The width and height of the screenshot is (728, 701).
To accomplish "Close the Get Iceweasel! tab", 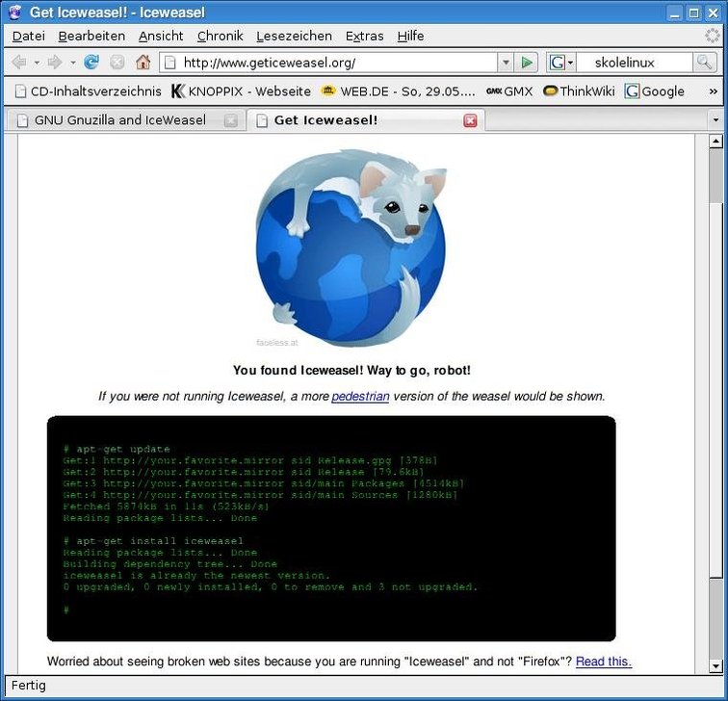I will (x=470, y=120).
